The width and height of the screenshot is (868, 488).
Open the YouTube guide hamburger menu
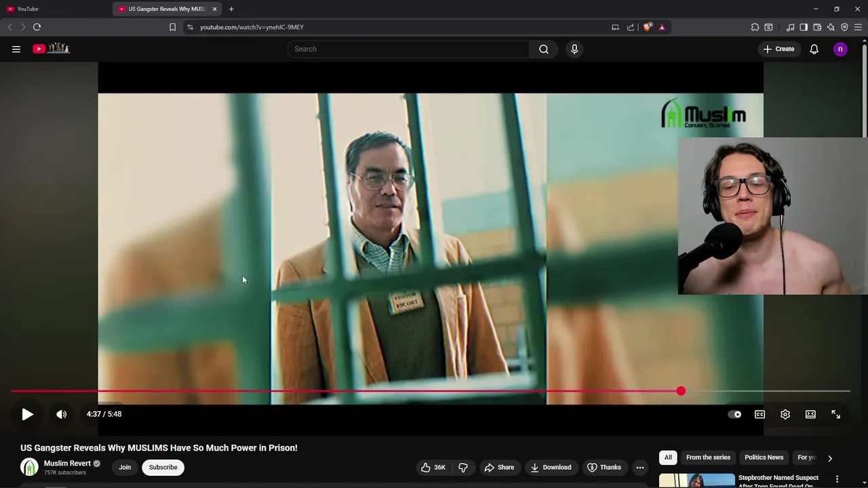click(x=16, y=49)
